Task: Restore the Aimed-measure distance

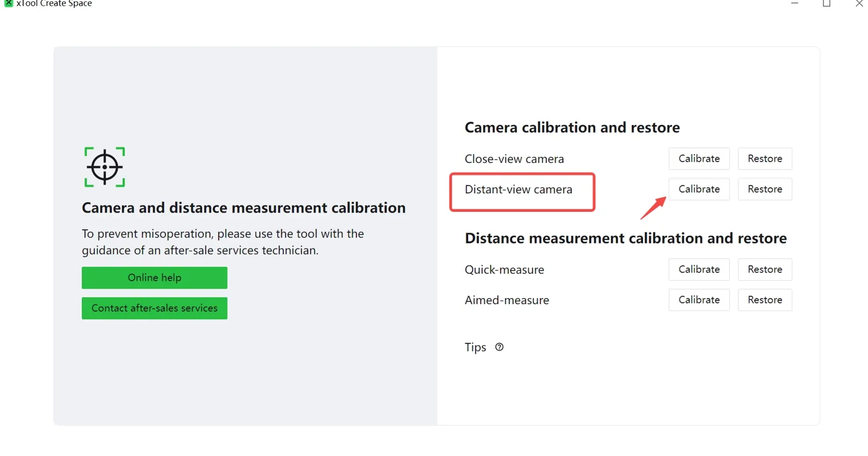Action: [764, 300]
